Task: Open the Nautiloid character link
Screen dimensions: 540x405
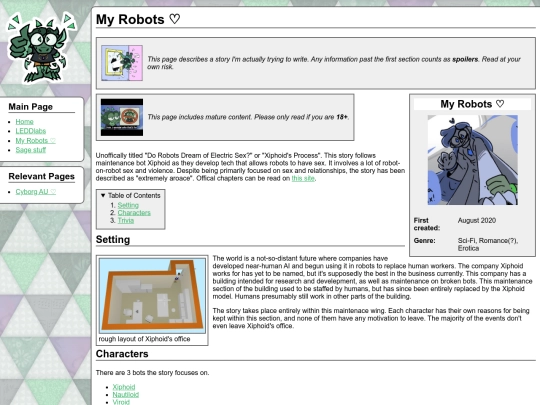Action: tap(126, 395)
